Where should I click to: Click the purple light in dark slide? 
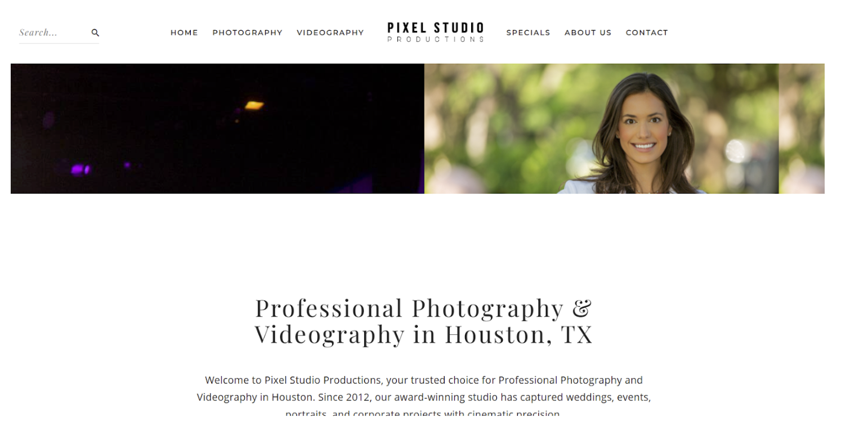80,169
